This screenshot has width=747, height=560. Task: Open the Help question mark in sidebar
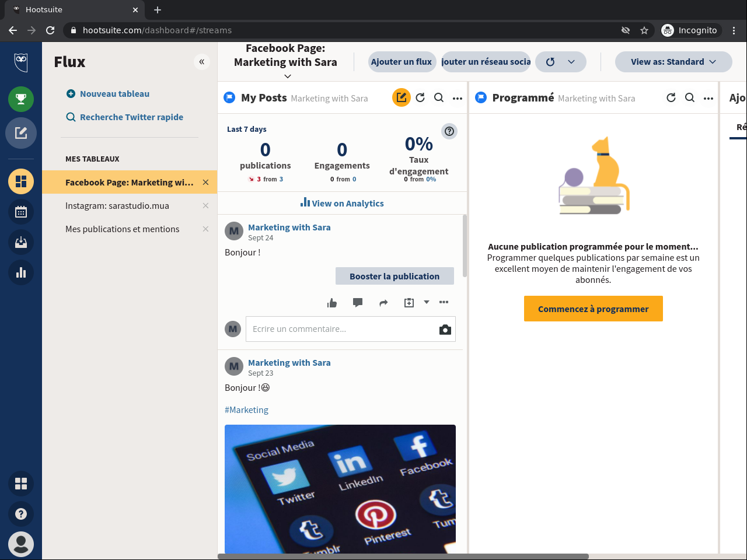coord(21,514)
